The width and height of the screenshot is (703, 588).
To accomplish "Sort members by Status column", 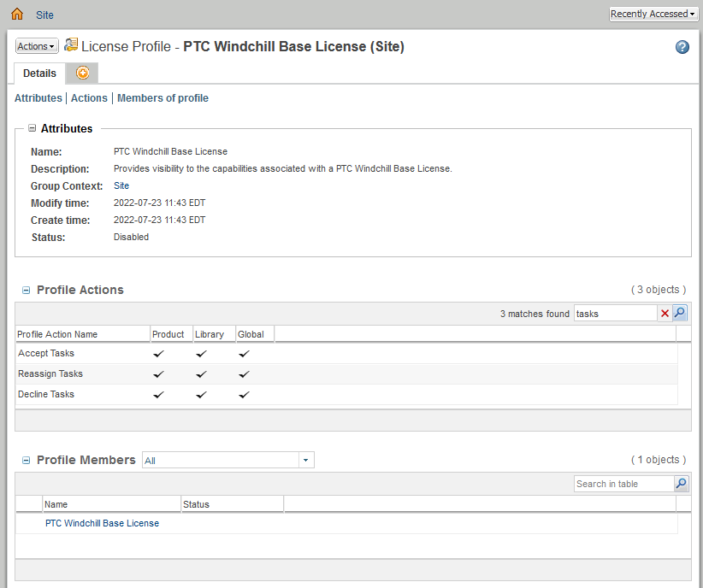I will point(232,504).
